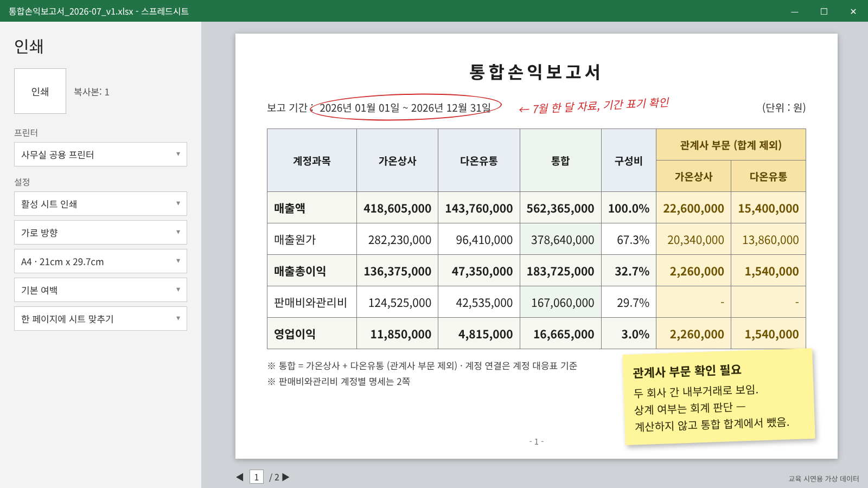Image resolution: width=868 pixels, height=488 pixels.
Task: Click the value 15,400,000
Action: (x=768, y=208)
